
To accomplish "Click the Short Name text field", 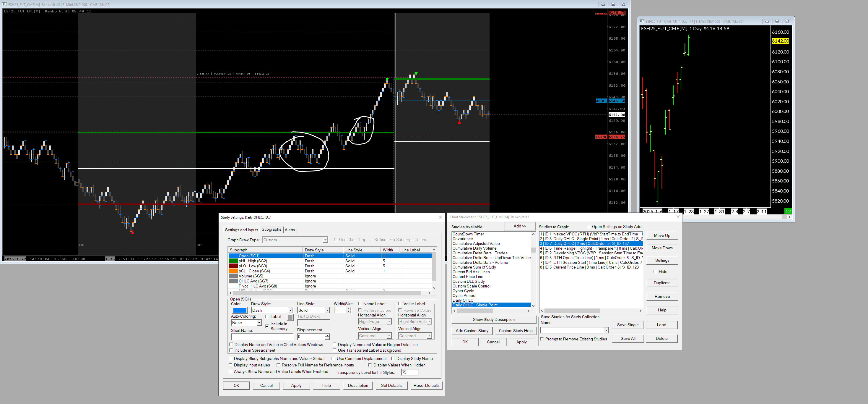I will click(x=262, y=337).
